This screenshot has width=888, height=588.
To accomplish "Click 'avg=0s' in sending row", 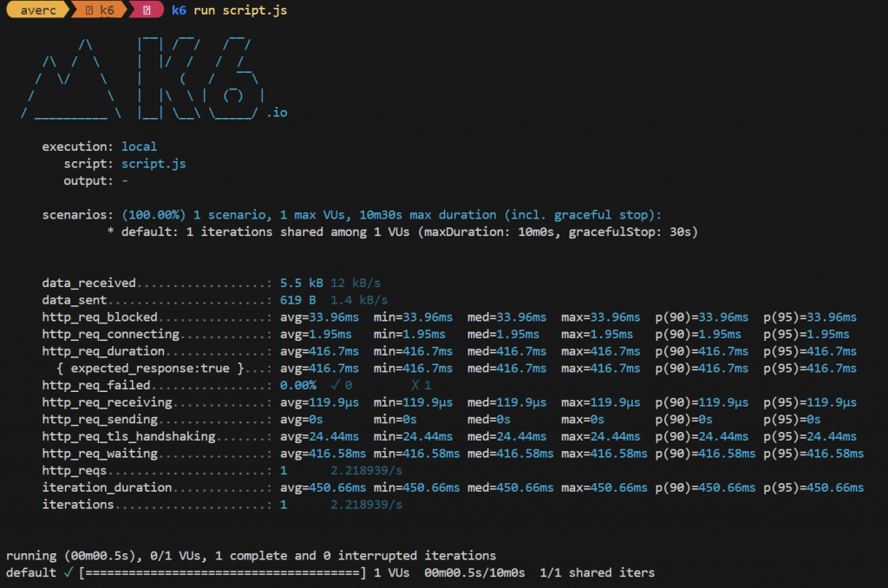I will pyautogui.click(x=301, y=419).
